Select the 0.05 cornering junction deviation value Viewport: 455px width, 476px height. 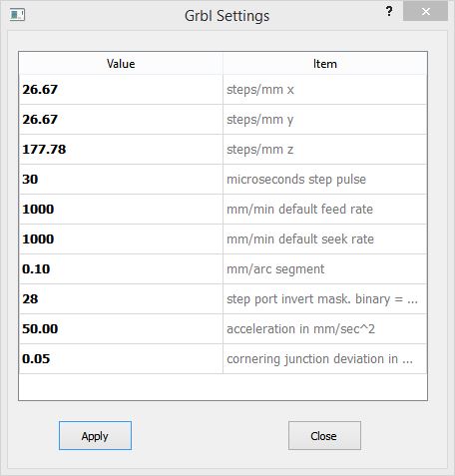[121, 359]
